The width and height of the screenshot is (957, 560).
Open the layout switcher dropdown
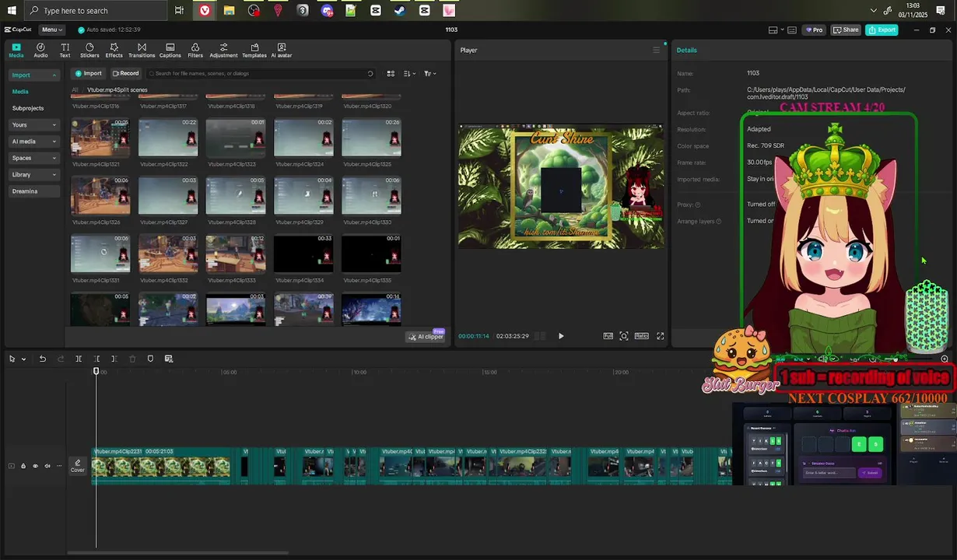pos(775,30)
